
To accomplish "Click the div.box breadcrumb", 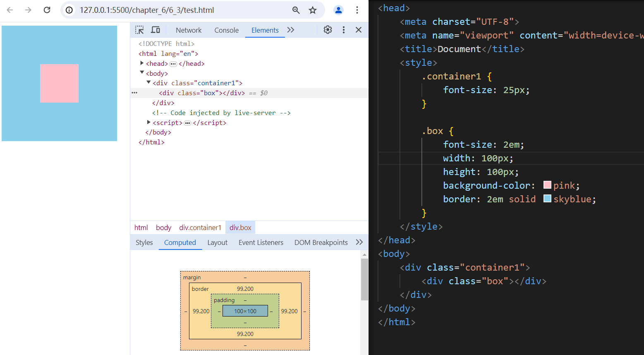I will 240,228.
